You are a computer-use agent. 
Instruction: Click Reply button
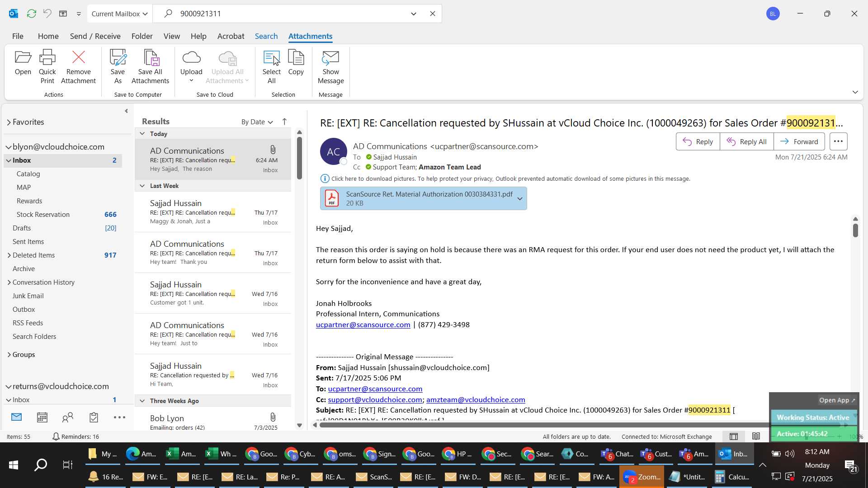click(x=698, y=141)
